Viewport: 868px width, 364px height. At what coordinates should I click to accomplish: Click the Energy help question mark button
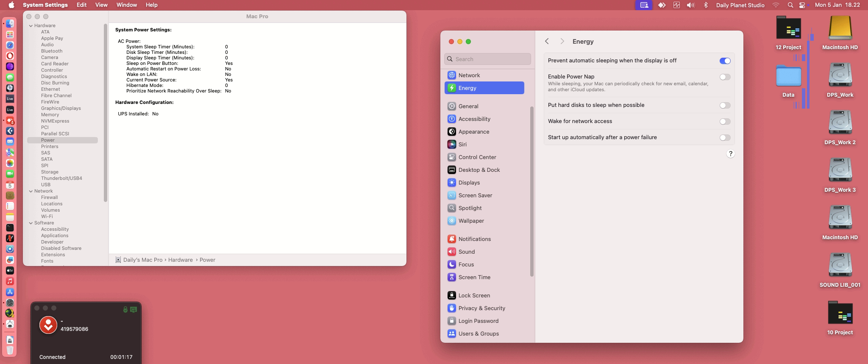[730, 154]
